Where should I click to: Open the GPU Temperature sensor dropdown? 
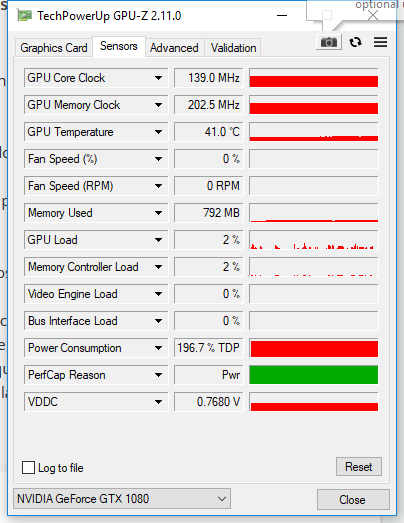coord(158,132)
